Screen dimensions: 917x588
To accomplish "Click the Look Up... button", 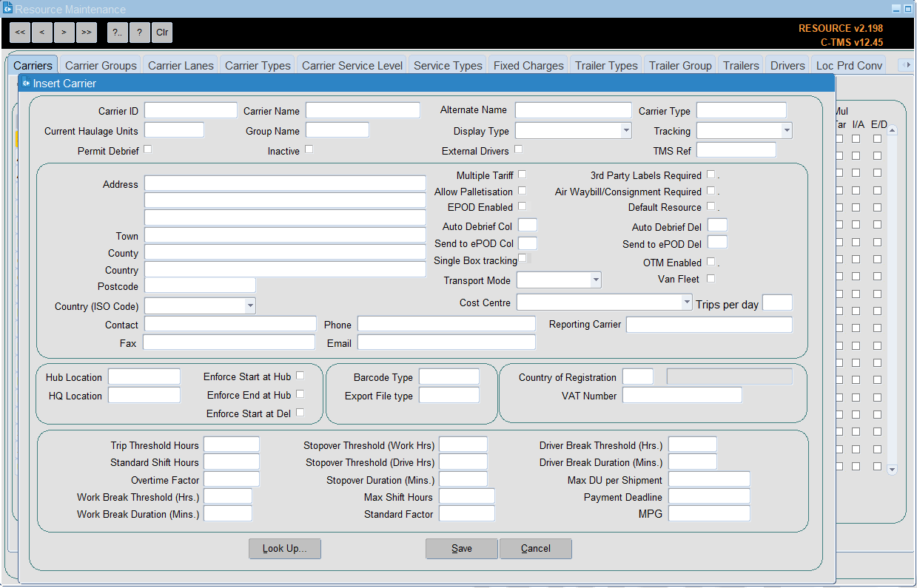I will pyautogui.click(x=285, y=549).
